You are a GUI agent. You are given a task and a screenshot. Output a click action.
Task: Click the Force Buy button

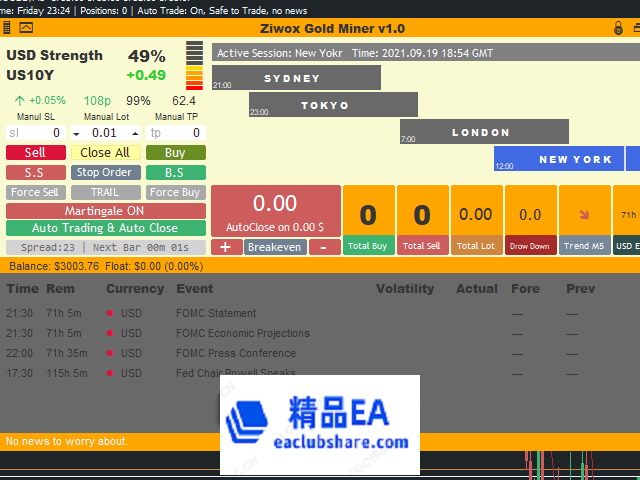(176, 192)
